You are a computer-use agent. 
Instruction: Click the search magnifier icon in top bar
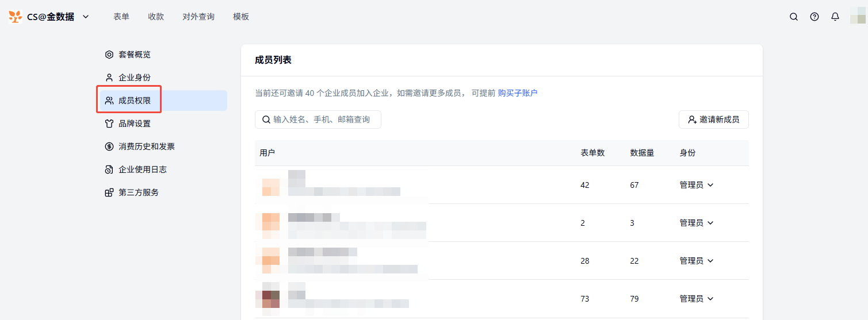794,17
